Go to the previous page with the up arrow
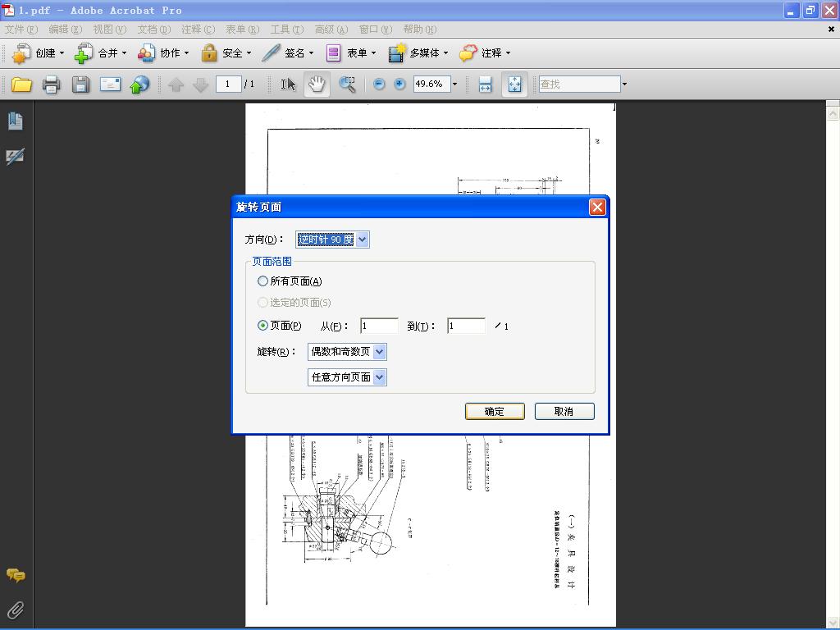Viewport: 840px width, 630px height. 176,84
